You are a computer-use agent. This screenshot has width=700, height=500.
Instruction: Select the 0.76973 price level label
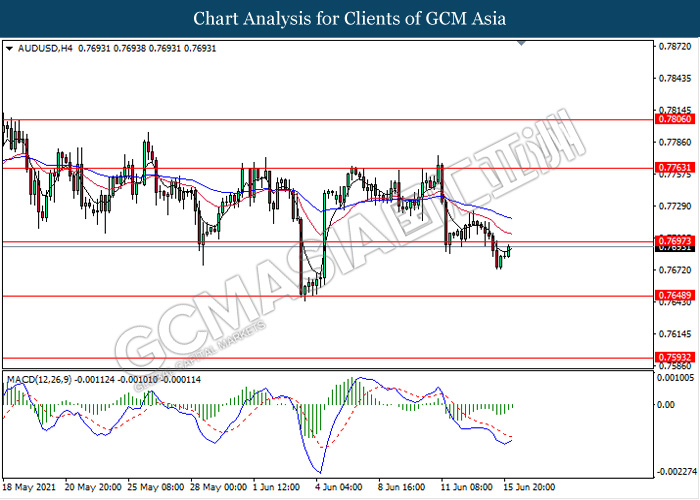(x=675, y=241)
